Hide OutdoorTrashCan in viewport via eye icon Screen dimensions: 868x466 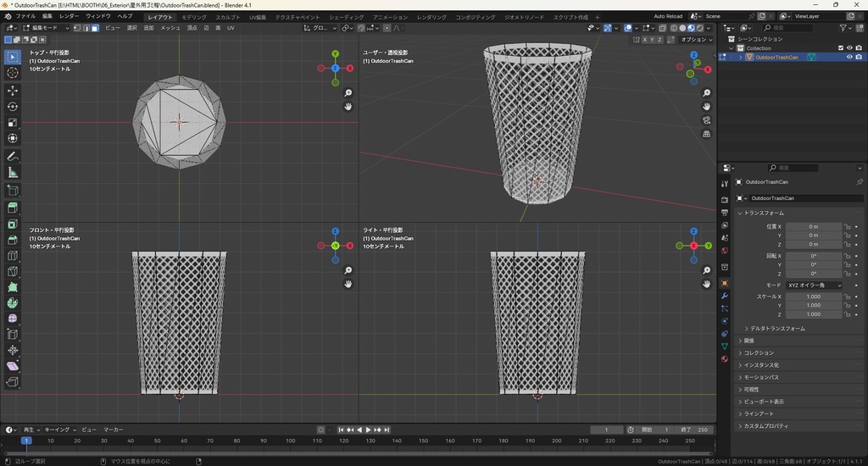click(849, 57)
